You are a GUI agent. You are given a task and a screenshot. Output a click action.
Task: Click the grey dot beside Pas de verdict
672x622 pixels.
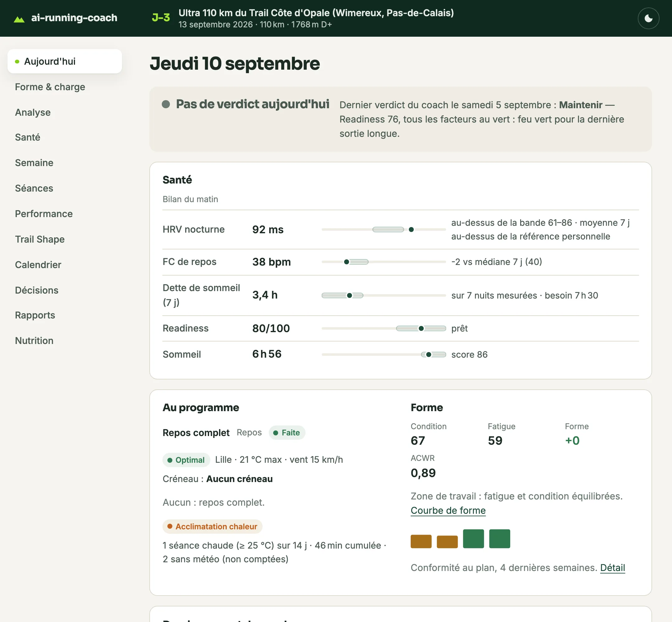[166, 104]
